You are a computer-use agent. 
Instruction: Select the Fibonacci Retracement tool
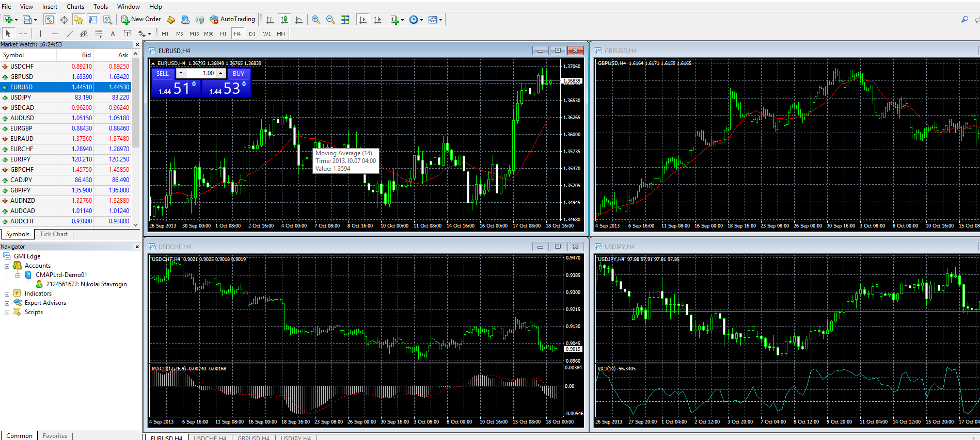coord(99,34)
